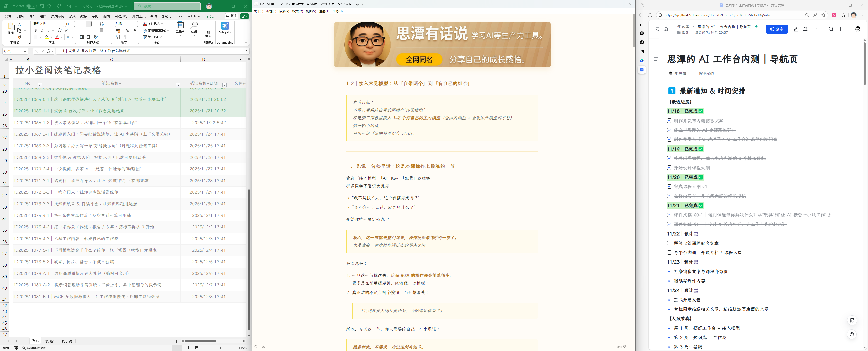The width and height of the screenshot is (868, 351).
Task: Click the Feishu home icon
Action: pyautogui.click(x=666, y=29)
